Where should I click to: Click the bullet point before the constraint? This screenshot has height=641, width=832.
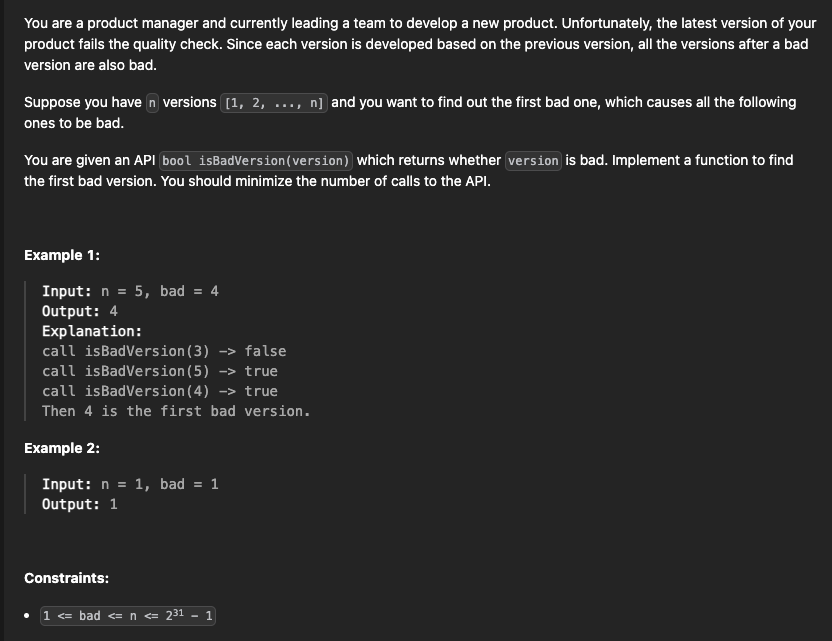click(27, 616)
